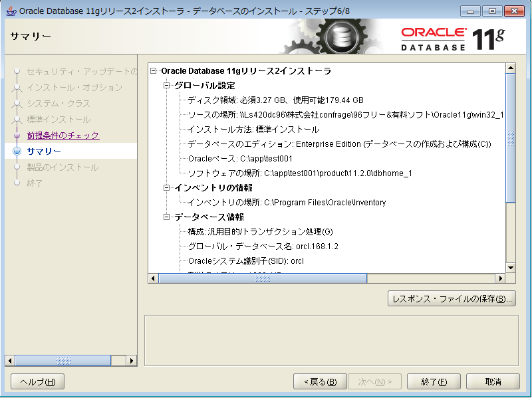Screen dimensions: 532x398
Task: Select the インベントリの場所 row
Action: coord(287,202)
